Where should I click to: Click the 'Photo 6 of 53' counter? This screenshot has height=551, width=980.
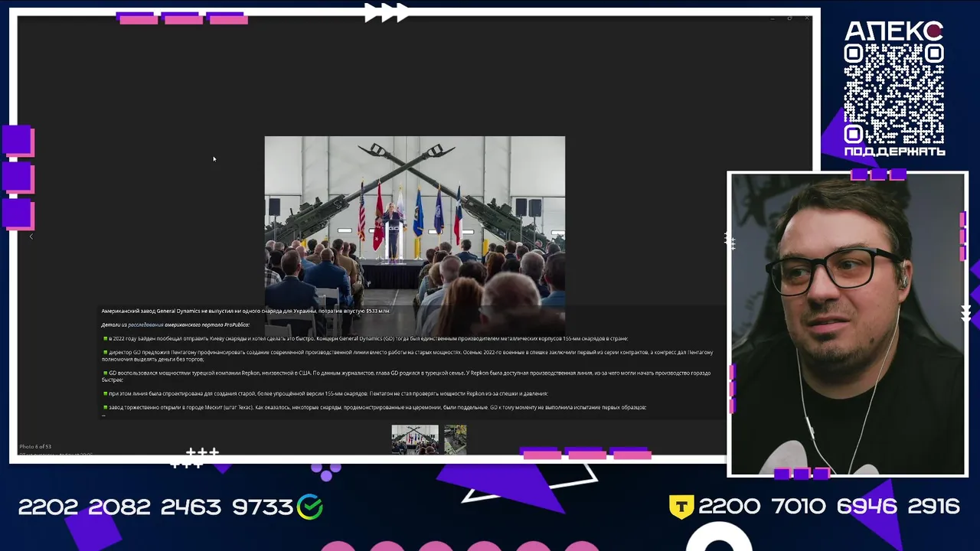(x=35, y=446)
